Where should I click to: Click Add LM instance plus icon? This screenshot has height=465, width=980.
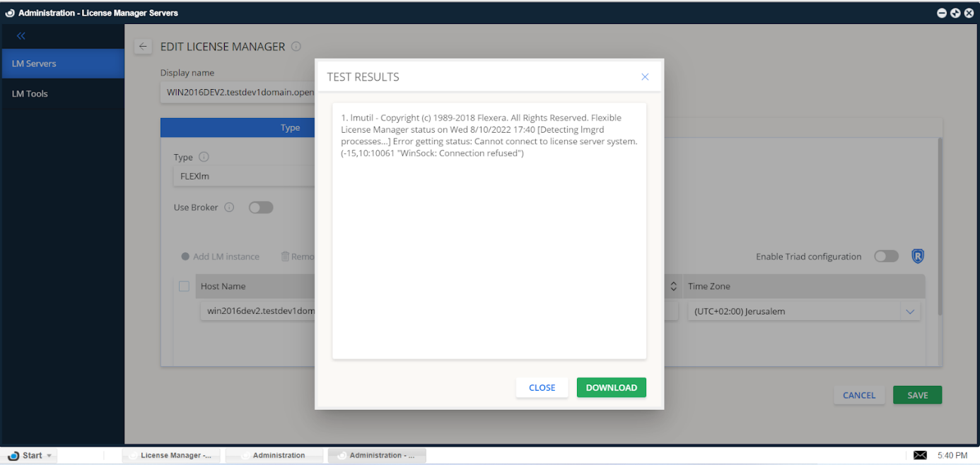coord(185,257)
